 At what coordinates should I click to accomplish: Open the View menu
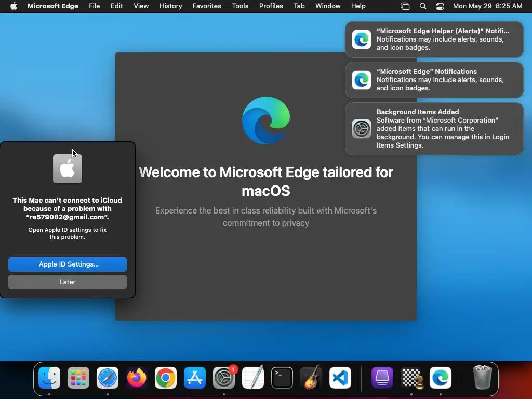pyautogui.click(x=141, y=6)
